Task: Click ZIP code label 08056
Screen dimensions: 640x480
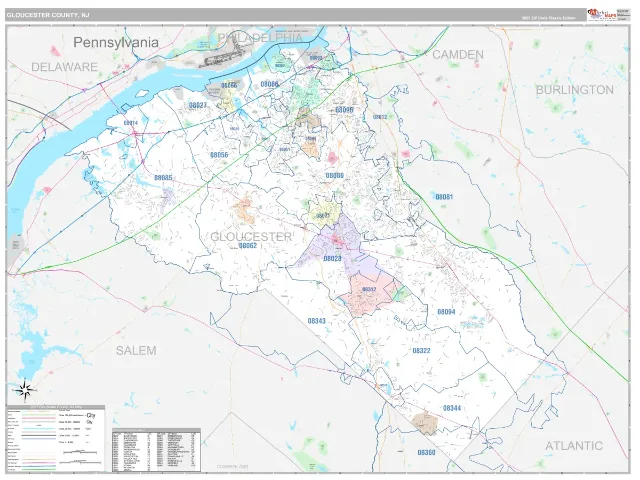Action: tap(219, 155)
